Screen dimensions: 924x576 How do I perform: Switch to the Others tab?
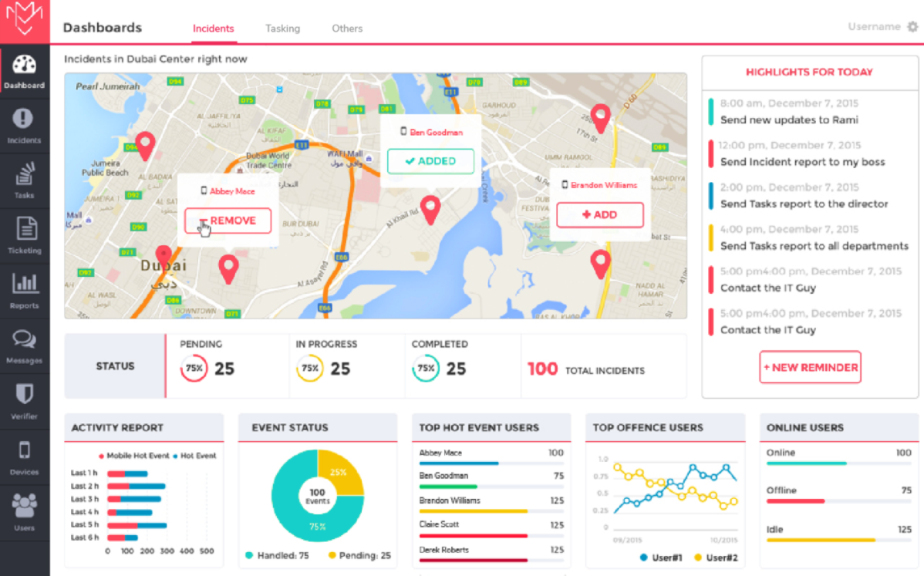pos(346,28)
